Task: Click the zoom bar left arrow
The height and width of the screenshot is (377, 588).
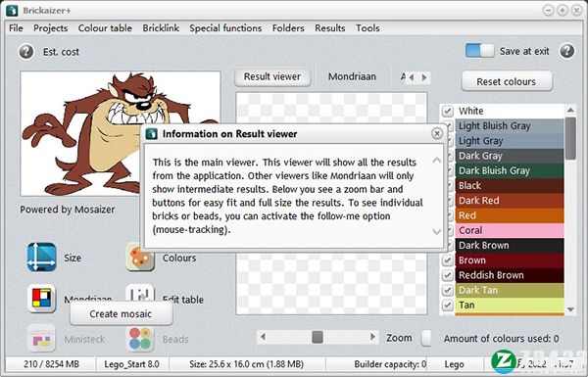Action: tap(263, 337)
